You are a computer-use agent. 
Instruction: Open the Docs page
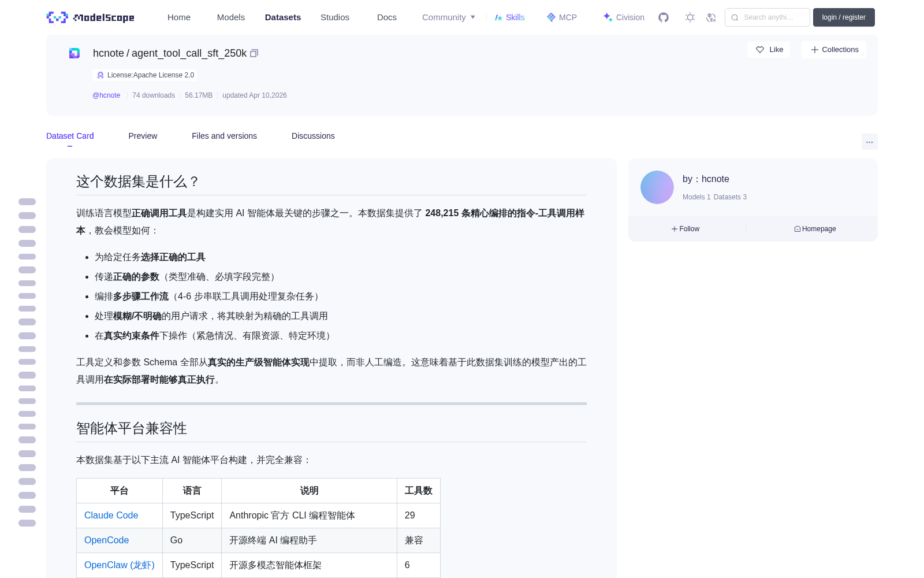tap(387, 17)
